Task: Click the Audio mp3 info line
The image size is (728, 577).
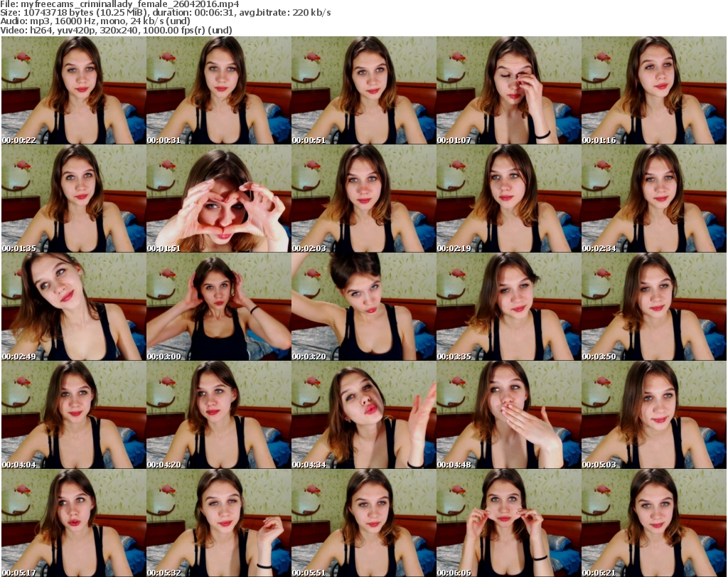Action: (95, 21)
